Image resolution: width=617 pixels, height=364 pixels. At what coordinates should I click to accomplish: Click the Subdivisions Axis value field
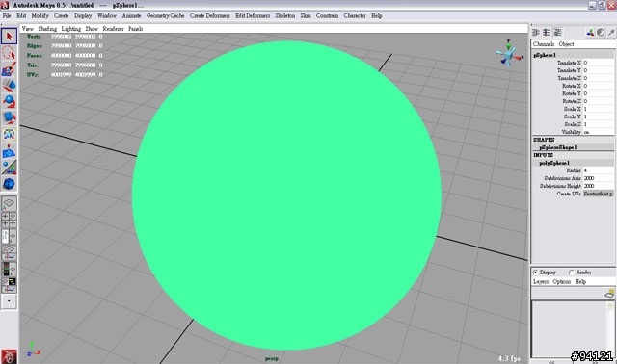598,178
